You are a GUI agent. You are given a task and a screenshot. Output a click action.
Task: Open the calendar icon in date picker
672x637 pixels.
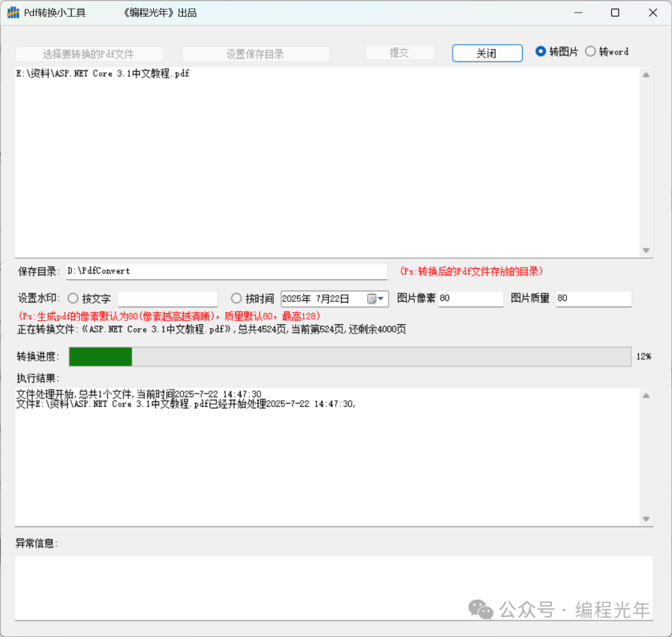tap(372, 299)
